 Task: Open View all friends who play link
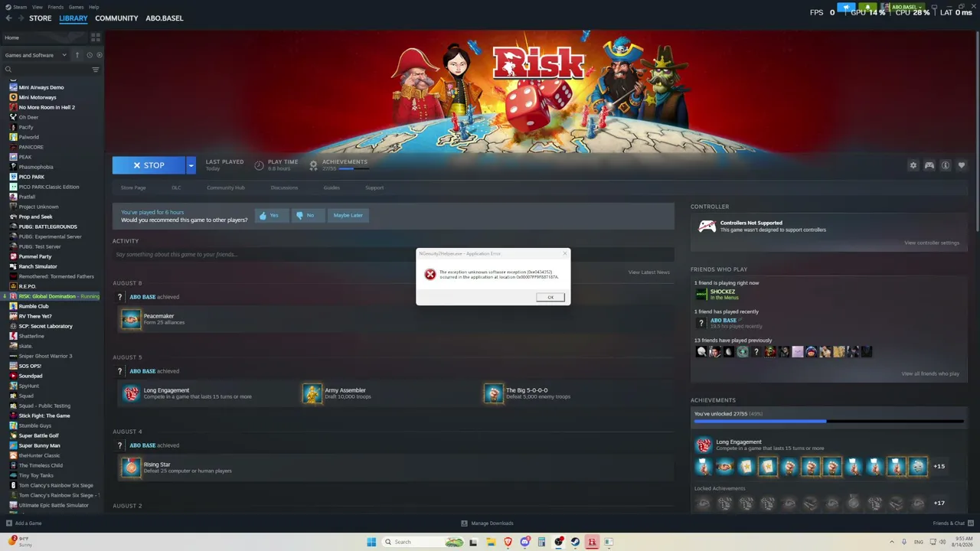click(x=930, y=373)
